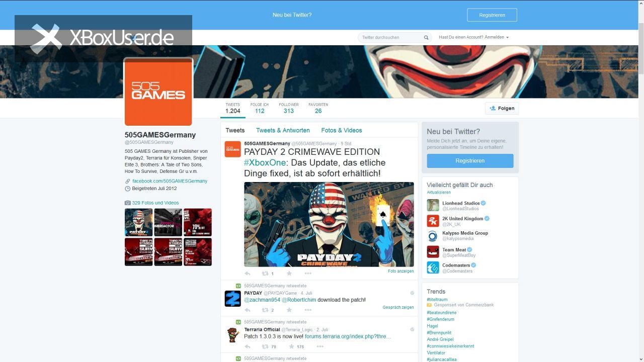
Task: Open the Anmelden dropdown
Action: [x=497, y=37]
